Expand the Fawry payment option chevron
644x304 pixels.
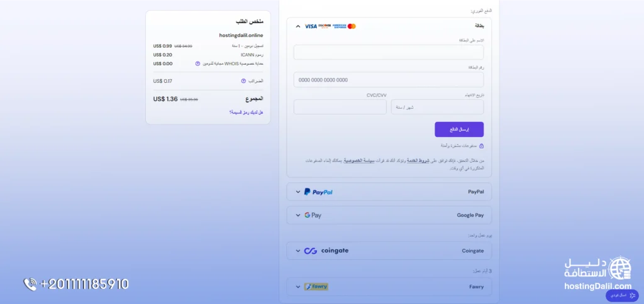[298, 286]
